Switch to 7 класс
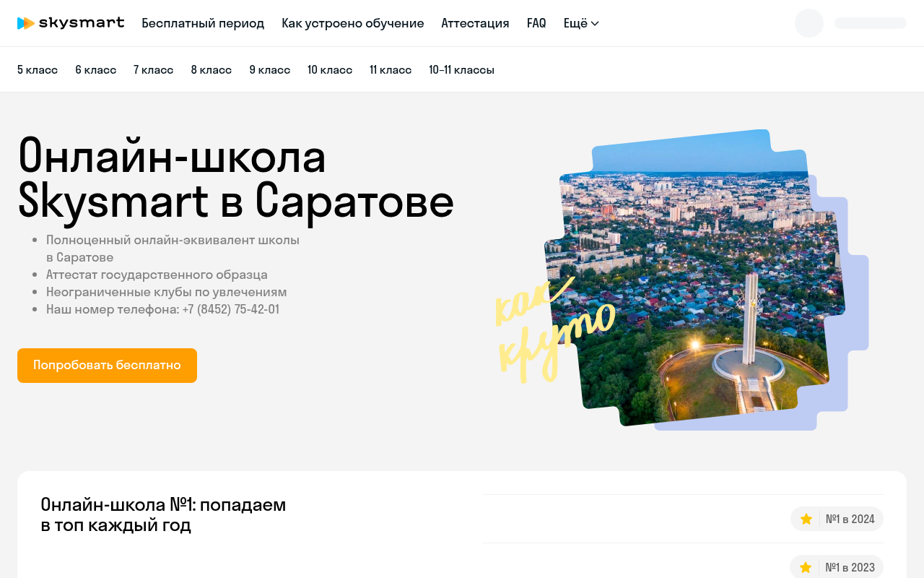This screenshot has width=924, height=578. coord(154,69)
